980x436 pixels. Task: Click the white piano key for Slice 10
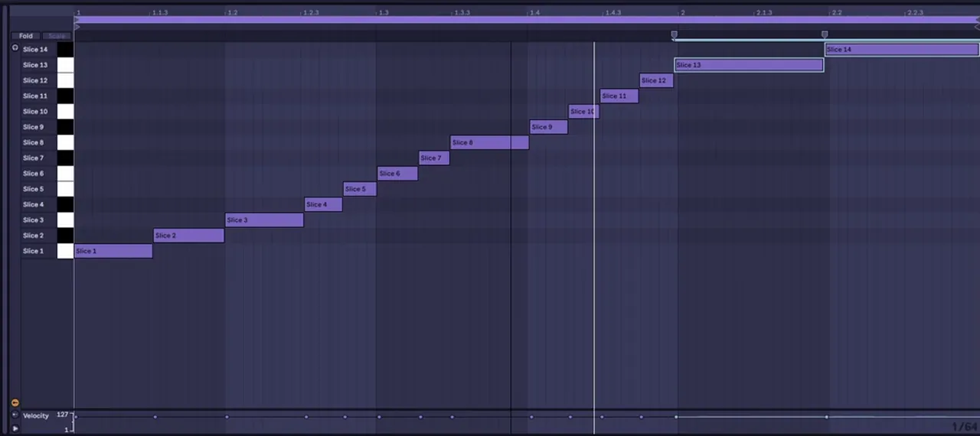pos(66,112)
